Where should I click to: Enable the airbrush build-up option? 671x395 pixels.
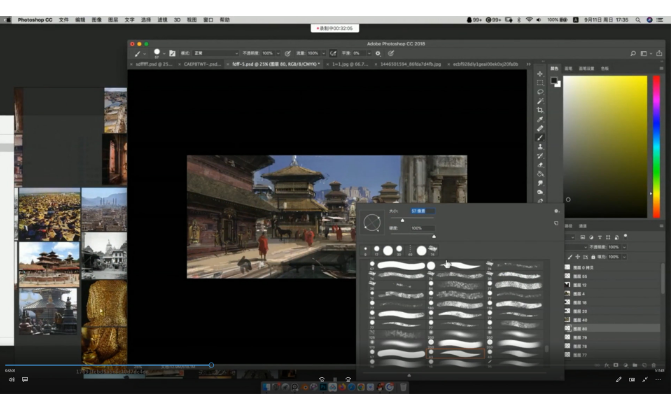pyautogui.click(x=333, y=53)
